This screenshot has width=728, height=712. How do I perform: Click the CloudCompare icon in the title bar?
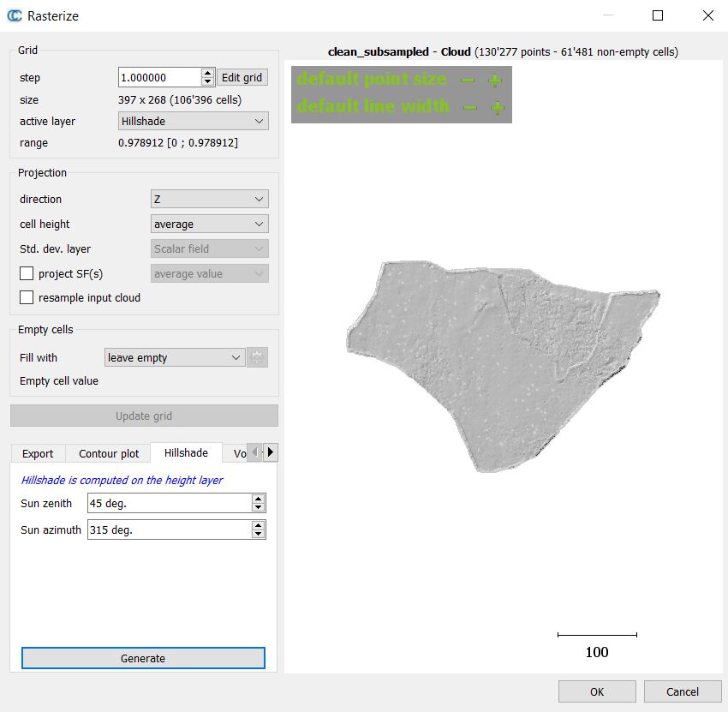pos(14,15)
